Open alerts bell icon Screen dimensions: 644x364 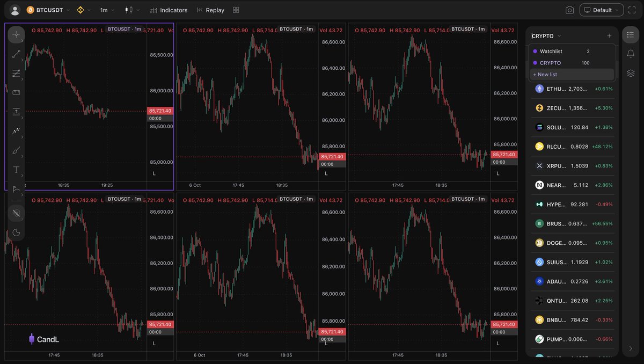tap(631, 53)
